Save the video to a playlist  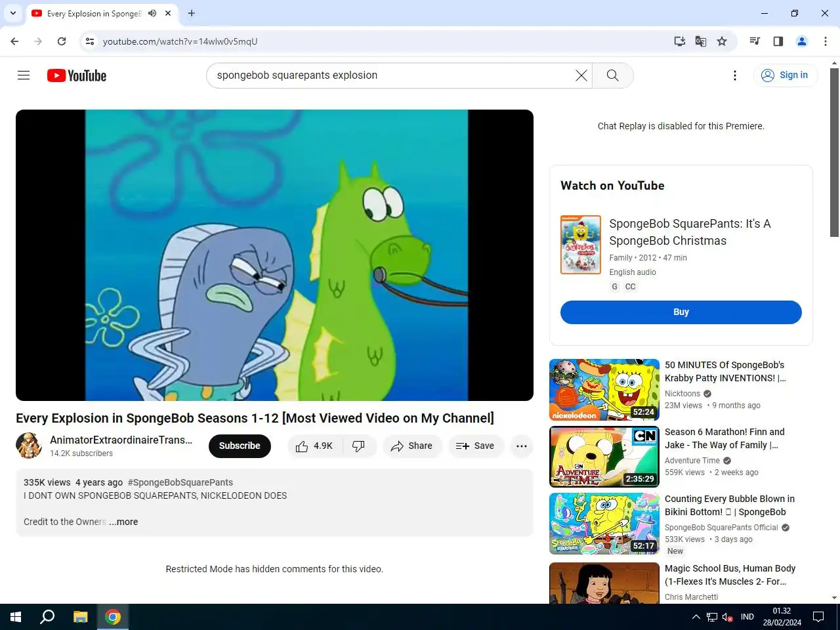pos(475,446)
